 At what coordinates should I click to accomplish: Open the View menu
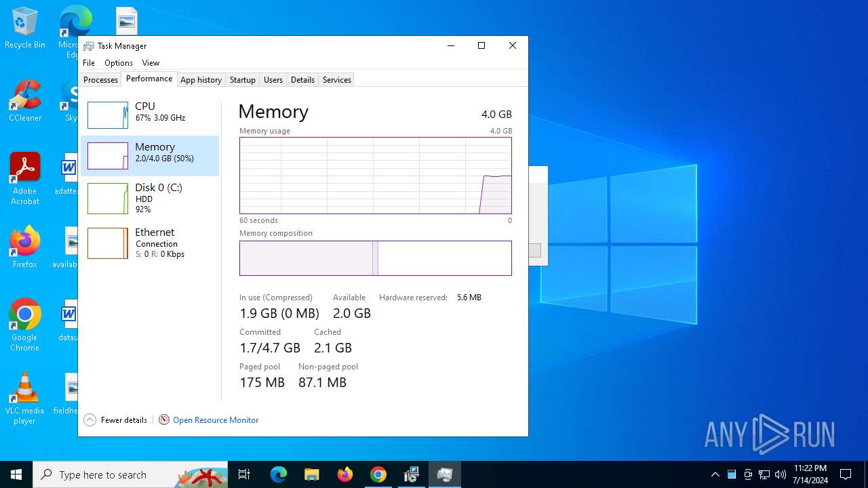pyautogui.click(x=151, y=63)
